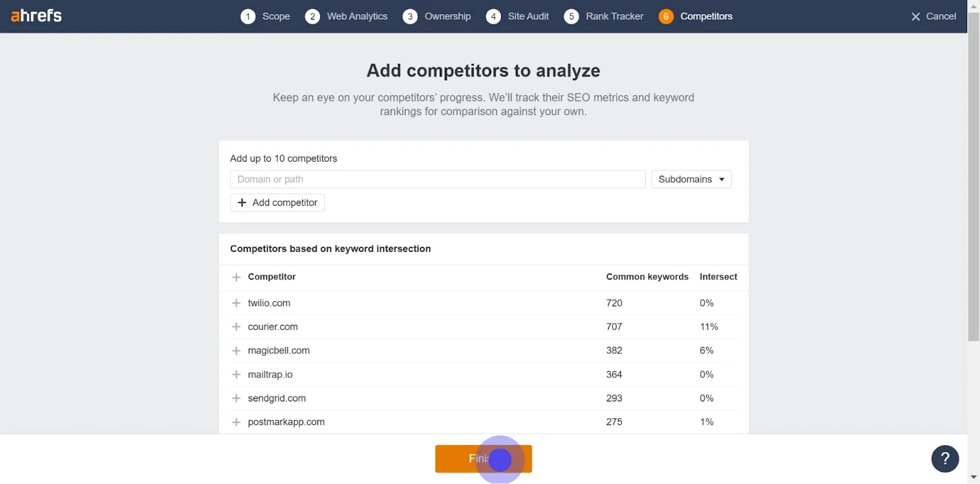The image size is (980, 484).
Task: Click the 275 common keywords value
Action: pos(614,422)
